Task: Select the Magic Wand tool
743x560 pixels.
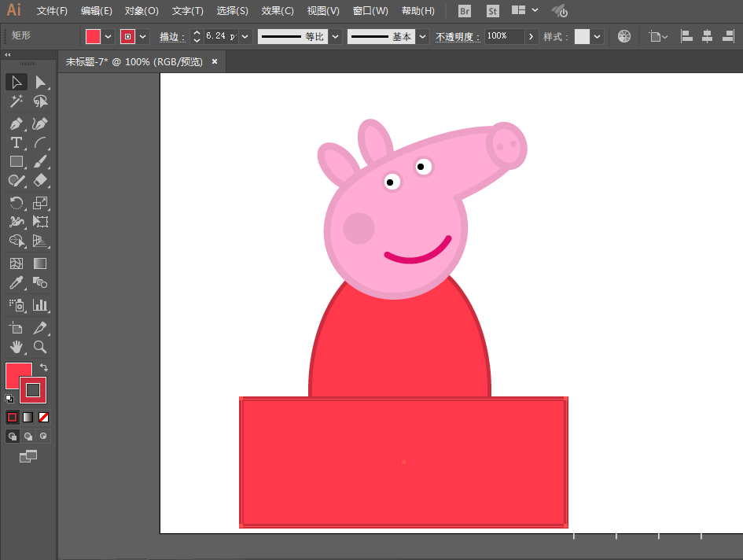Action: pos(16,101)
